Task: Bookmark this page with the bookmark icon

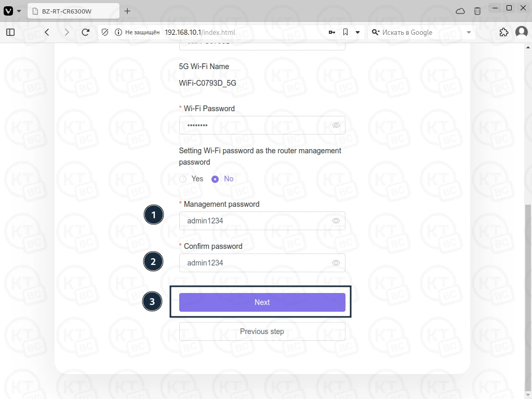Action: (345, 32)
